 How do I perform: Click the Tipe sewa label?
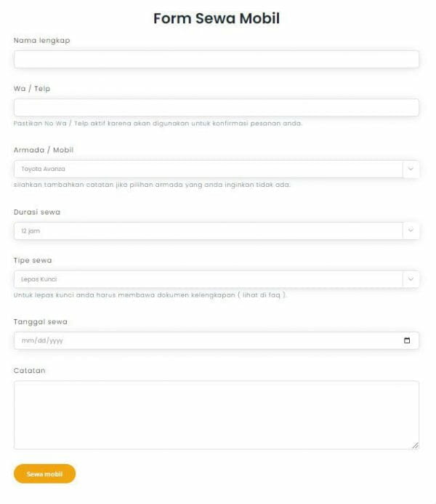point(33,260)
